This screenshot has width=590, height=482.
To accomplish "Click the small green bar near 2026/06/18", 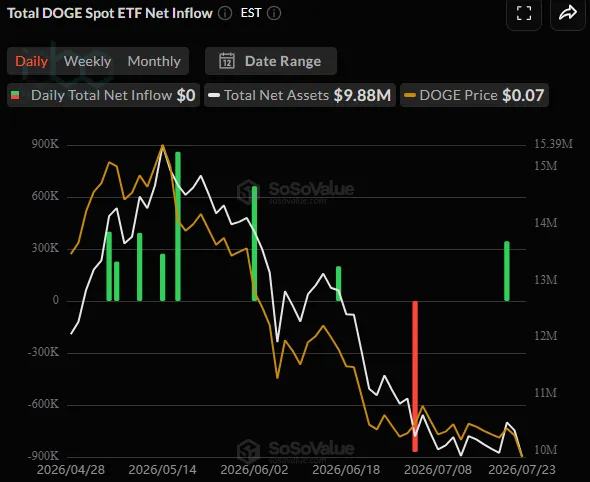I will (338, 283).
